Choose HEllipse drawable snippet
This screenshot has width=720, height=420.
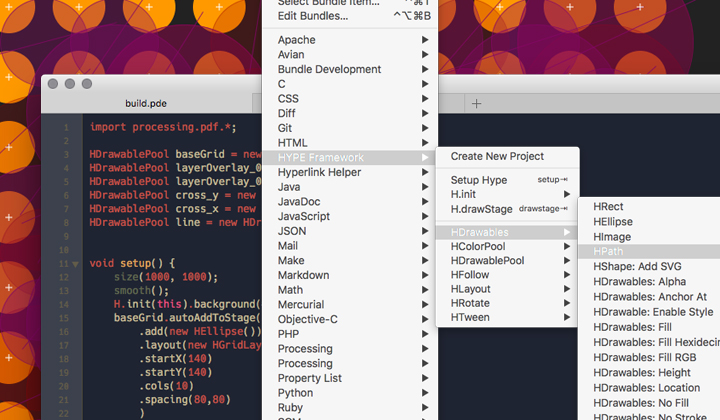point(612,221)
